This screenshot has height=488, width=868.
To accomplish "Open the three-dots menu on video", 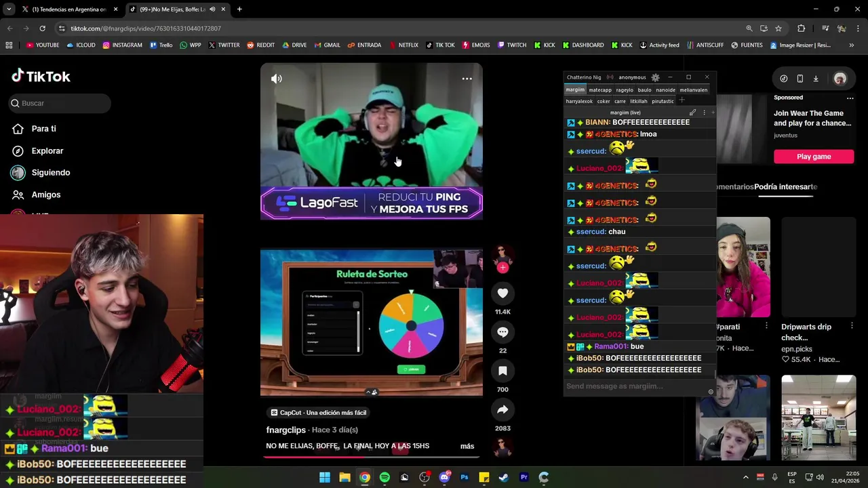I will 467,79.
